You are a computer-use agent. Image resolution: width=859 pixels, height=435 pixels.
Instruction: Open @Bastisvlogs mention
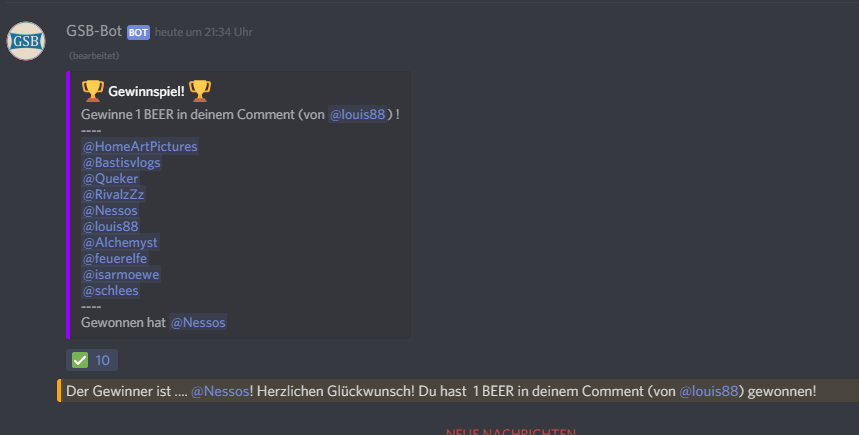pos(121,162)
